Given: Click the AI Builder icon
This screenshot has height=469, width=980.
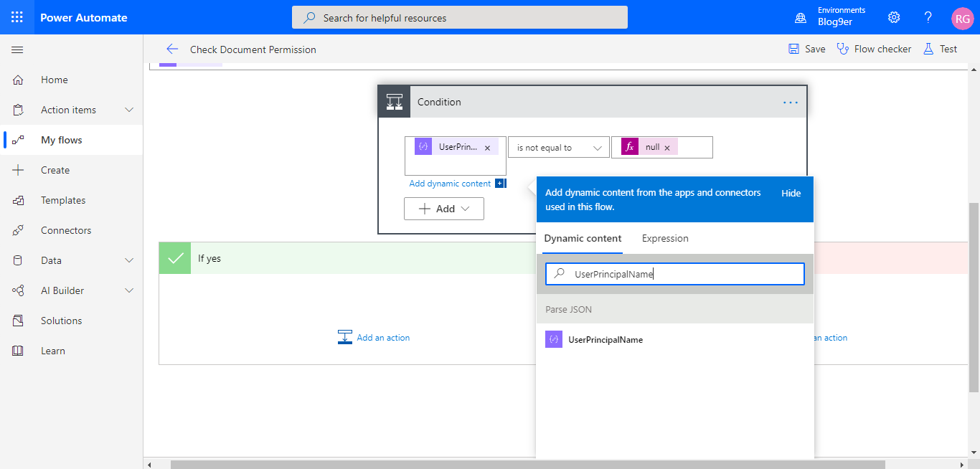Looking at the screenshot, I should point(18,290).
